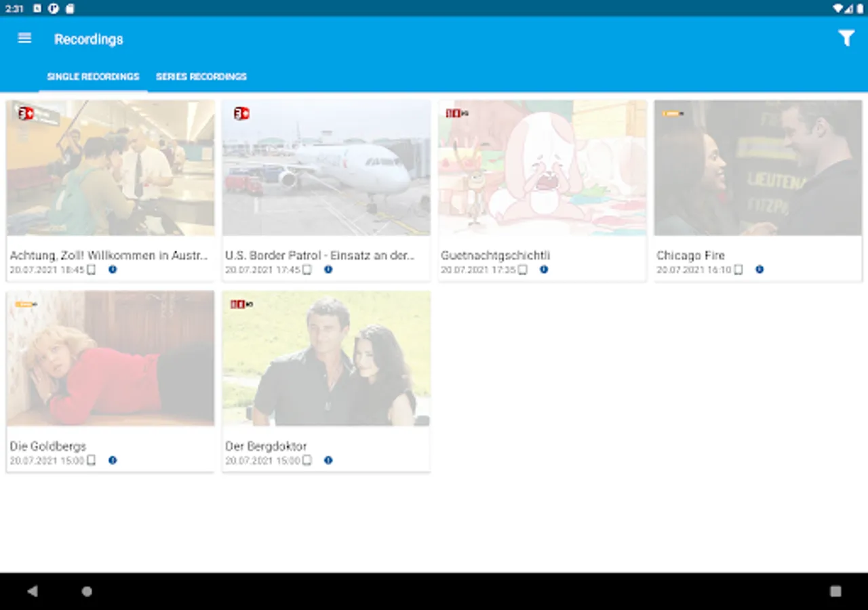868x610 pixels.
Task: Click the "Recordings" page title
Action: 89,39
